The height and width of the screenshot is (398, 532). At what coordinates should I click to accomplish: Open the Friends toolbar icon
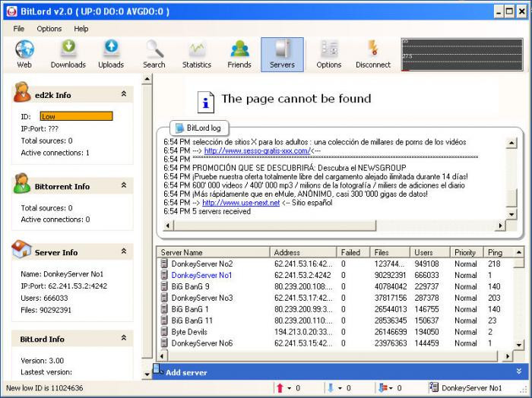click(239, 49)
